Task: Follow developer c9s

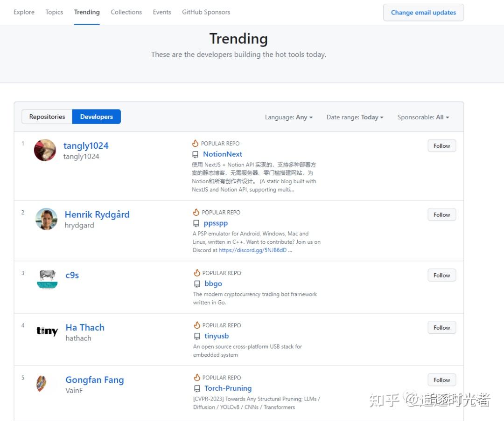Action: [x=441, y=275]
